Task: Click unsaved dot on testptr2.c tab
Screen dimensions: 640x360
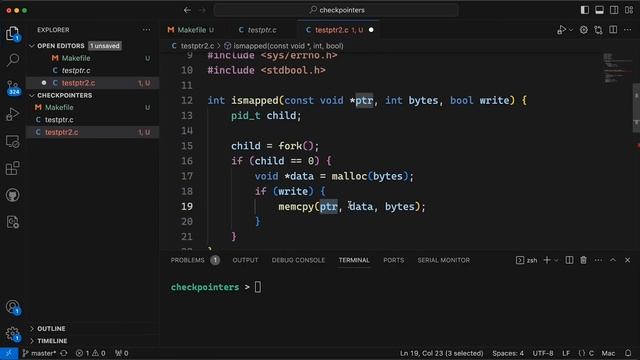Action: 371,30
